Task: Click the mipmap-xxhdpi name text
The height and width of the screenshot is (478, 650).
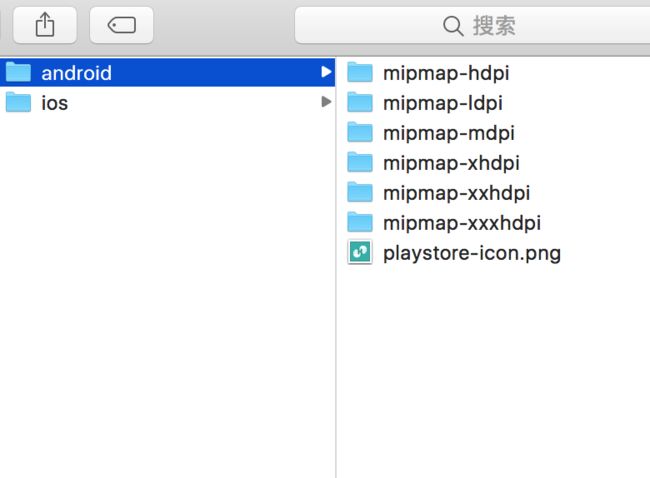Action: pos(456,194)
